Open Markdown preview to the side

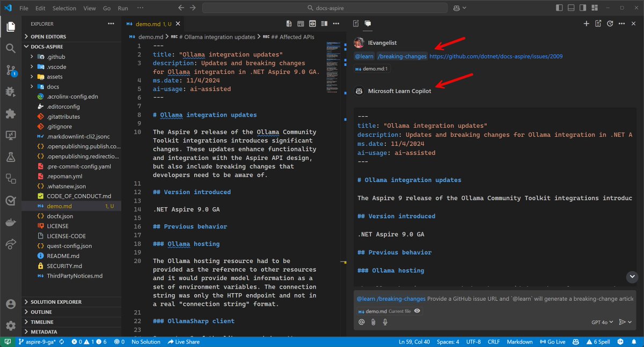pos(312,24)
